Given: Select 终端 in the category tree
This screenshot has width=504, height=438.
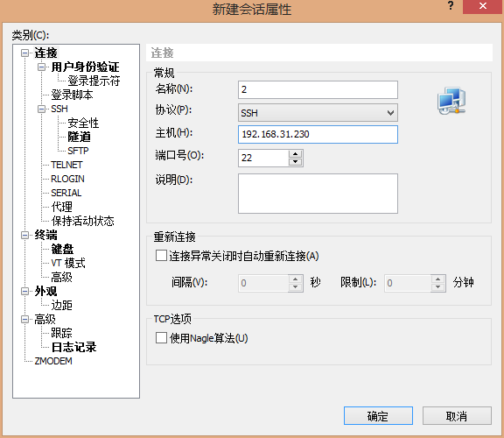Looking at the screenshot, I should (46, 236).
